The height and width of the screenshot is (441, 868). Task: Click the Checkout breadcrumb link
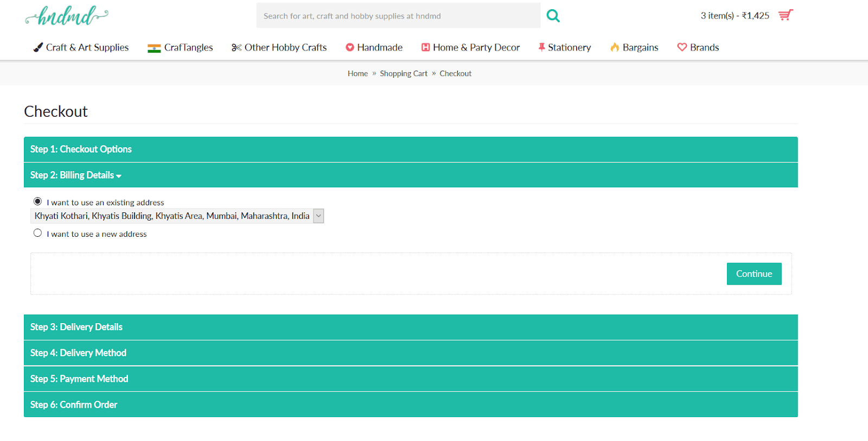coord(456,73)
